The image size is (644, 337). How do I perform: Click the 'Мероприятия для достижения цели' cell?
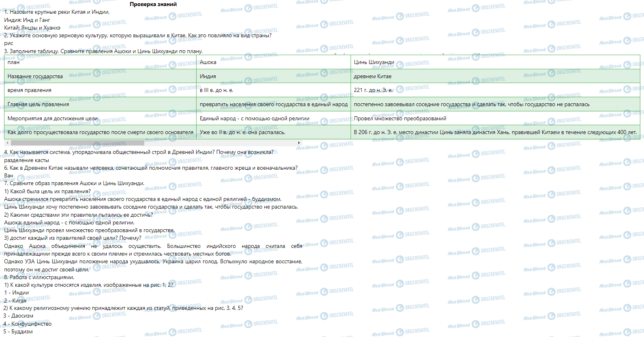click(53, 119)
